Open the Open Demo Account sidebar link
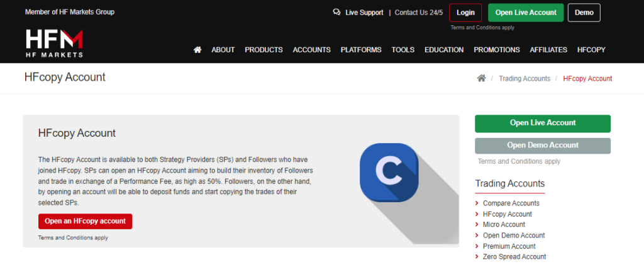Image resolution: width=644 pixels, height=274 pixels. pos(514,236)
